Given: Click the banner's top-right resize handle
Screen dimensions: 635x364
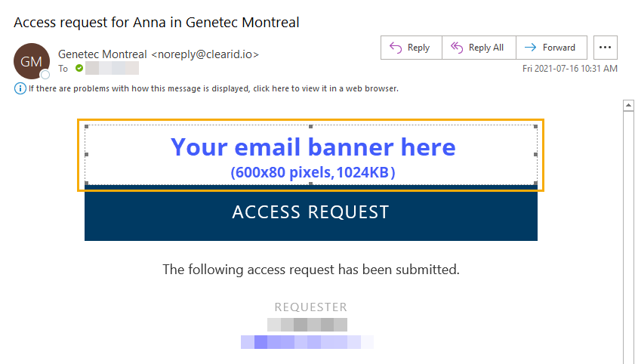Looking at the screenshot, I should point(536,127).
